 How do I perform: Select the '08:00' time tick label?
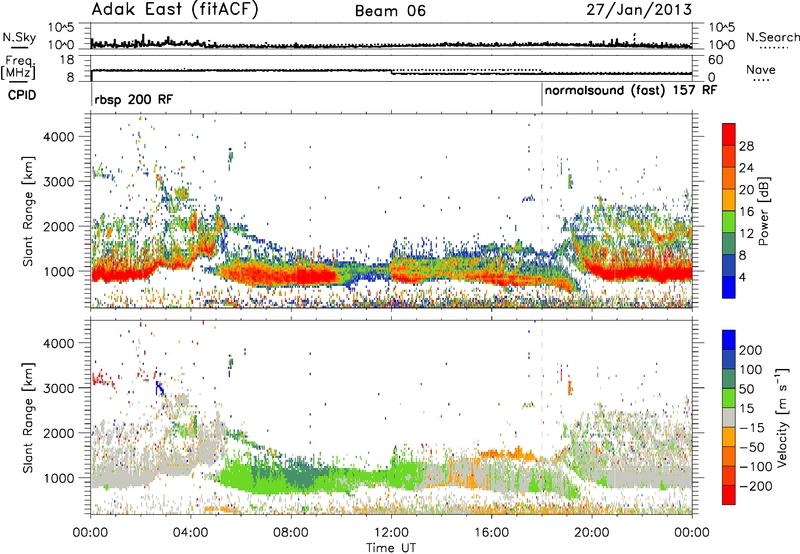pos(291,533)
